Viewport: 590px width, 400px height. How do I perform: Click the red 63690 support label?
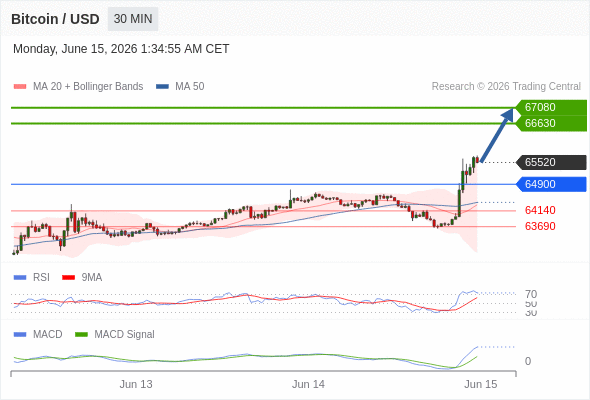(540, 226)
